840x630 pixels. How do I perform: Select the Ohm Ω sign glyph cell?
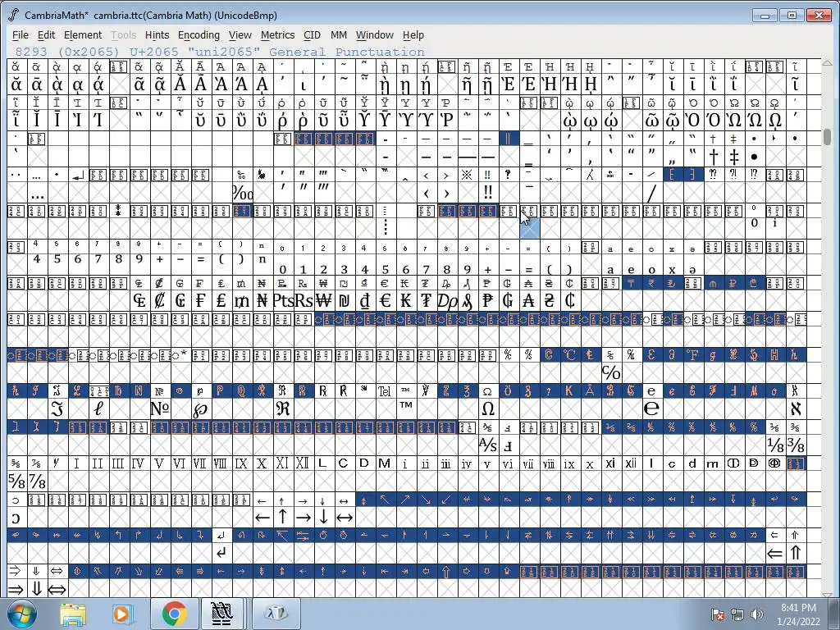click(487, 409)
